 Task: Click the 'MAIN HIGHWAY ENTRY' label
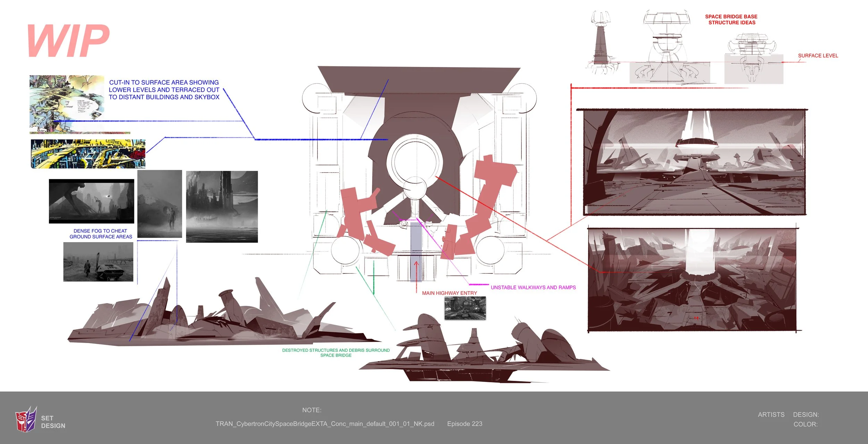point(449,293)
